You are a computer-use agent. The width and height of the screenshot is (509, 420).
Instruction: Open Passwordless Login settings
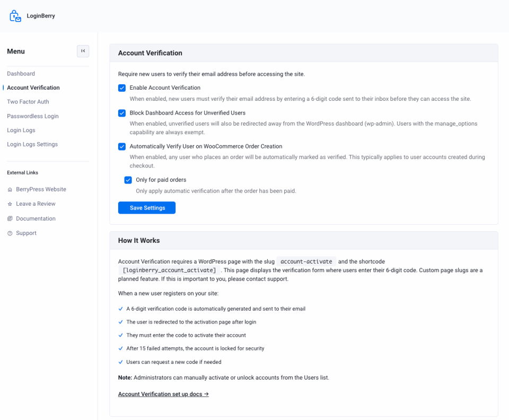coord(33,116)
